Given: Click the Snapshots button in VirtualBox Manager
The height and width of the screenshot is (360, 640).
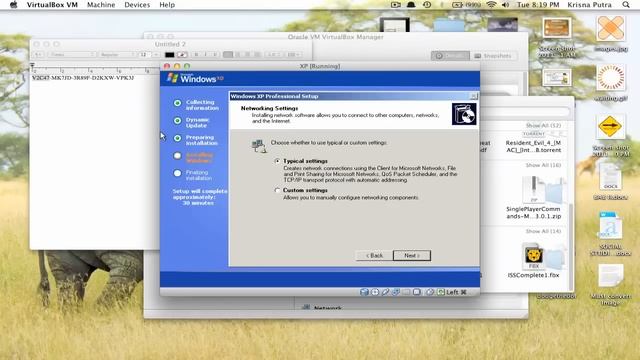Looking at the screenshot, I should pos(494,56).
